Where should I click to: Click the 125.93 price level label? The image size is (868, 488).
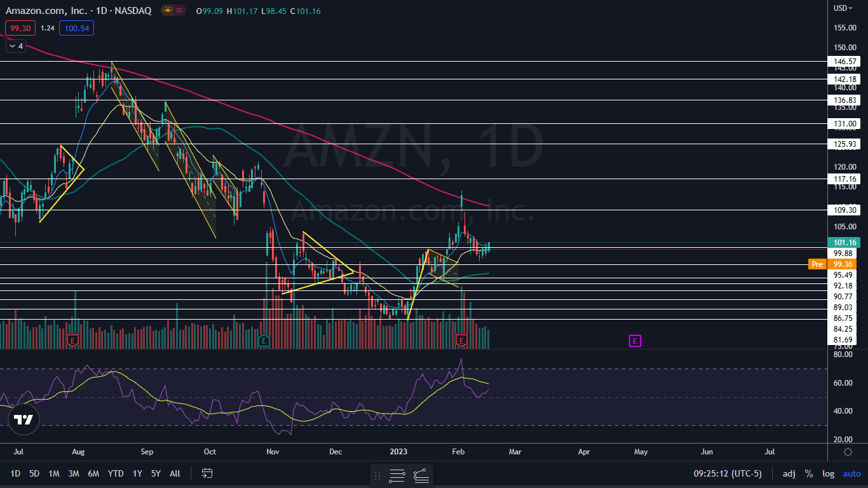[x=843, y=144]
